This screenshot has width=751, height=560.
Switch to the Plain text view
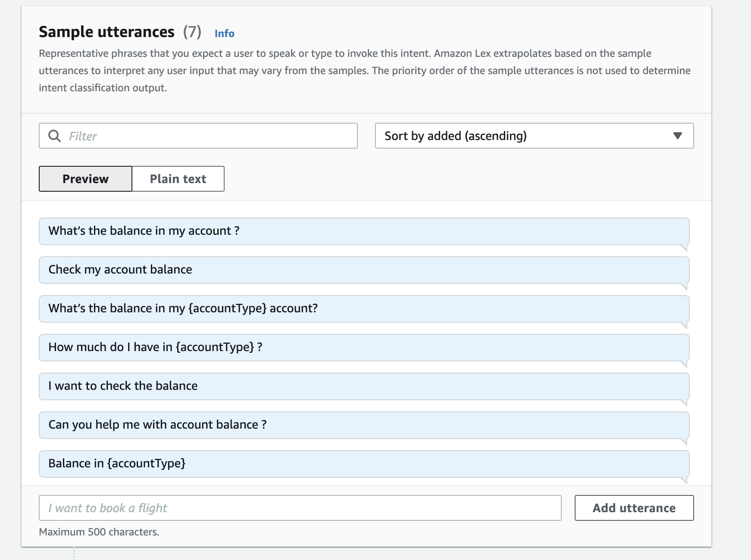click(x=178, y=179)
